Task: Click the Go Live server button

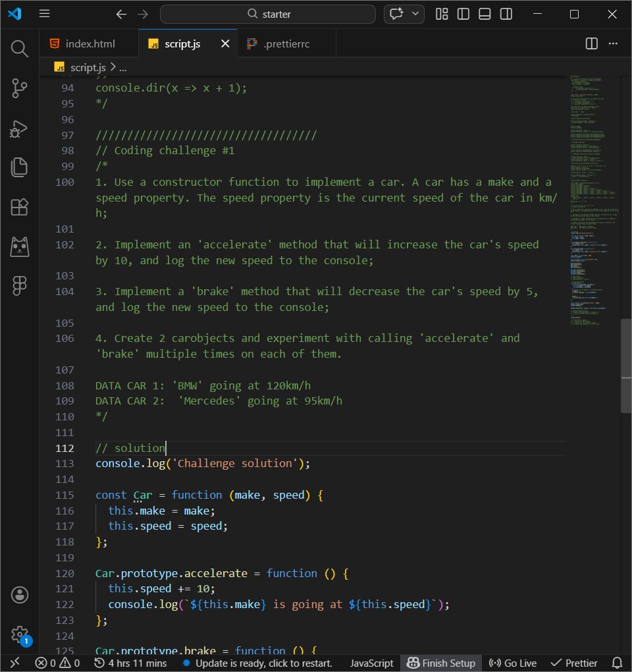Action: tap(513, 663)
